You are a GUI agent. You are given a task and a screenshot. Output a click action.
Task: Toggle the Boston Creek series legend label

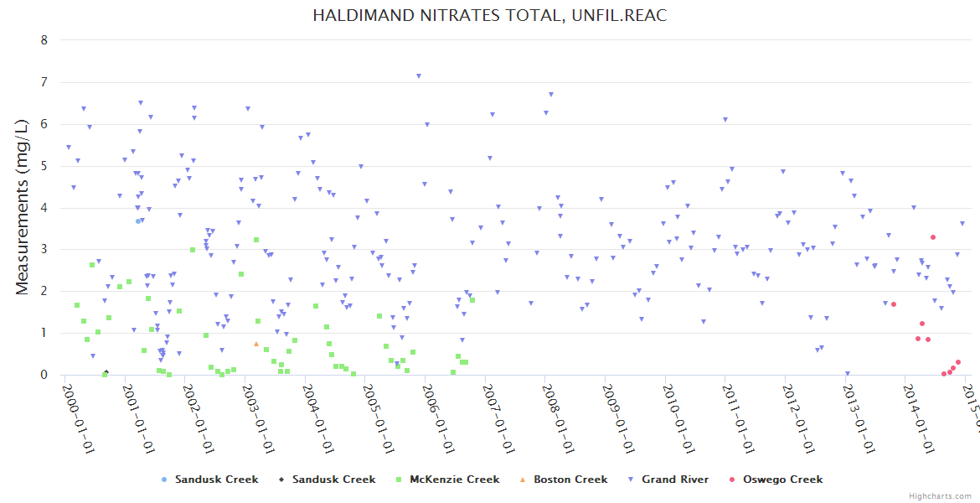click(x=570, y=480)
